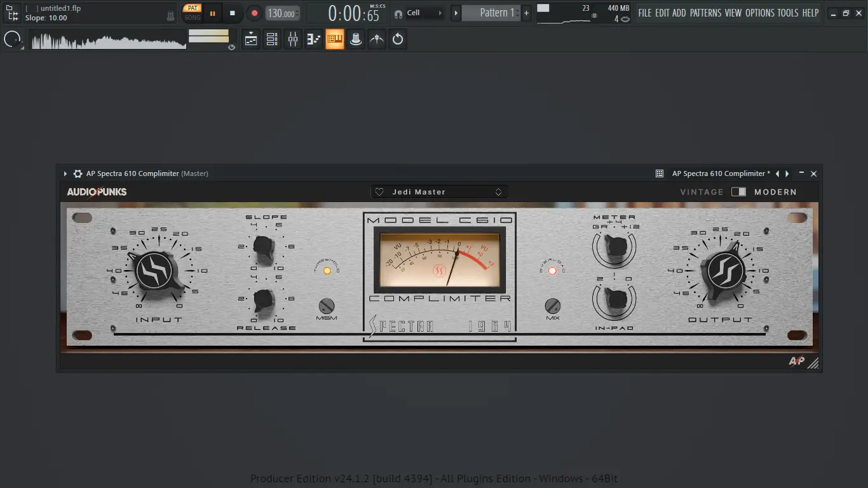The height and width of the screenshot is (488, 868).
Task: Click the highlighted Browser icon
Action: tap(335, 39)
